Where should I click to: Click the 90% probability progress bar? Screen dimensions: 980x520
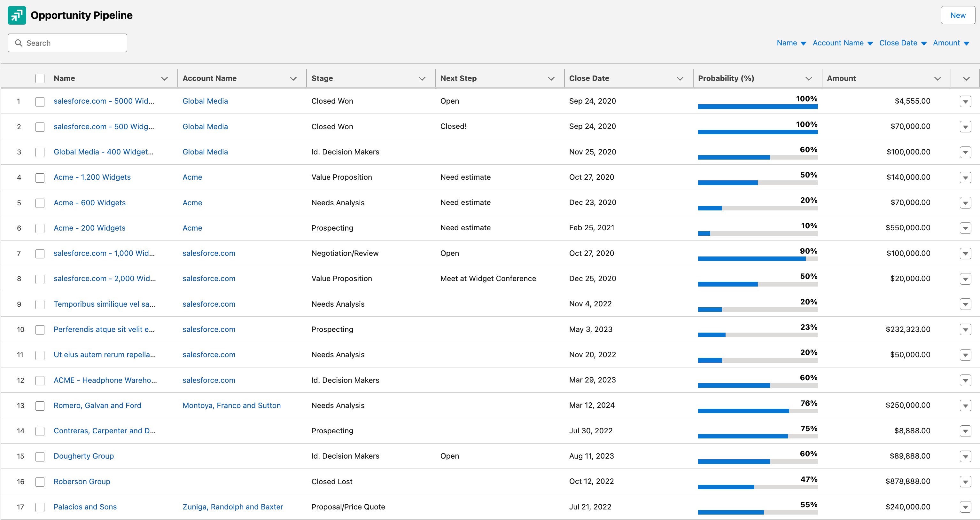pos(758,259)
